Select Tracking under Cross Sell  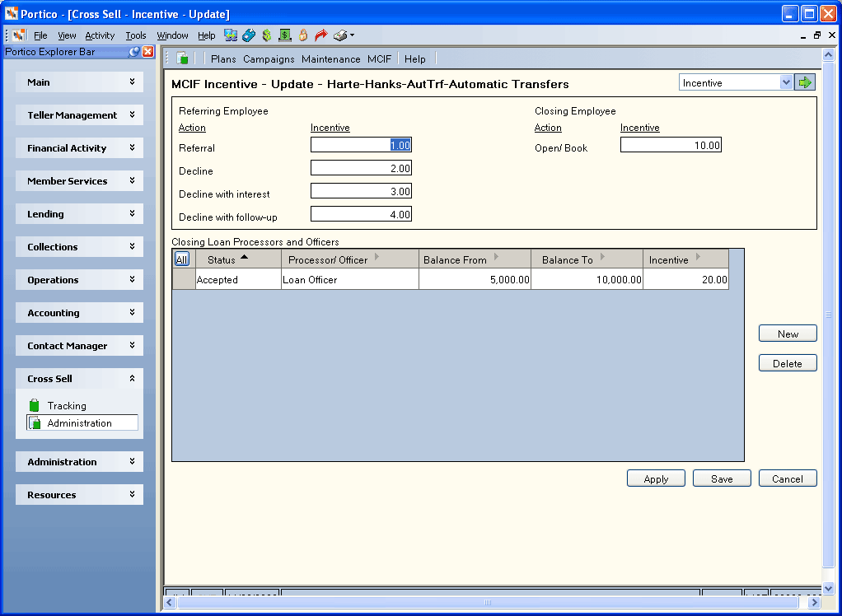click(x=67, y=406)
